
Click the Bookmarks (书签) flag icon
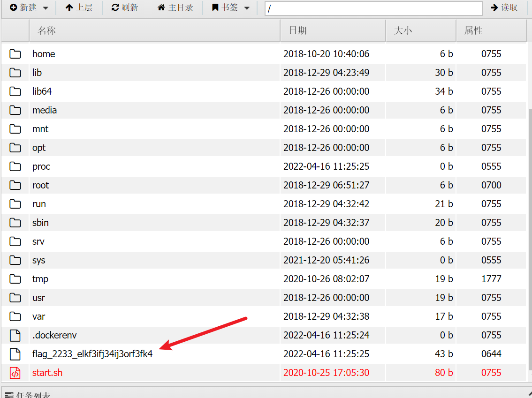click(215, 8)
